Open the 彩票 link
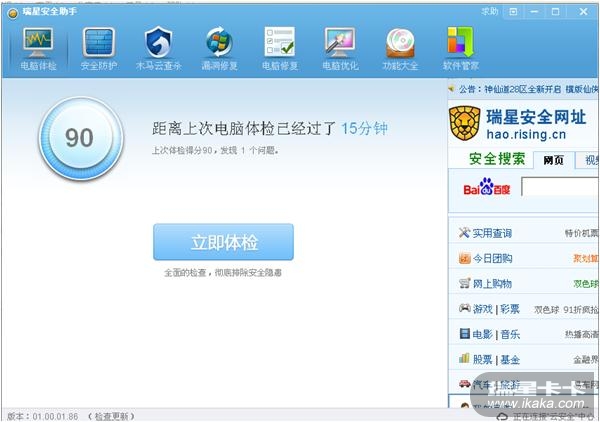Viewport: 600px width, 422px height. [x=510, y=309]
